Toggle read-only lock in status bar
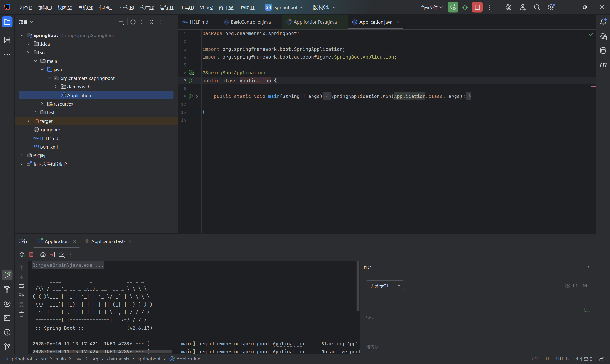 601,359
